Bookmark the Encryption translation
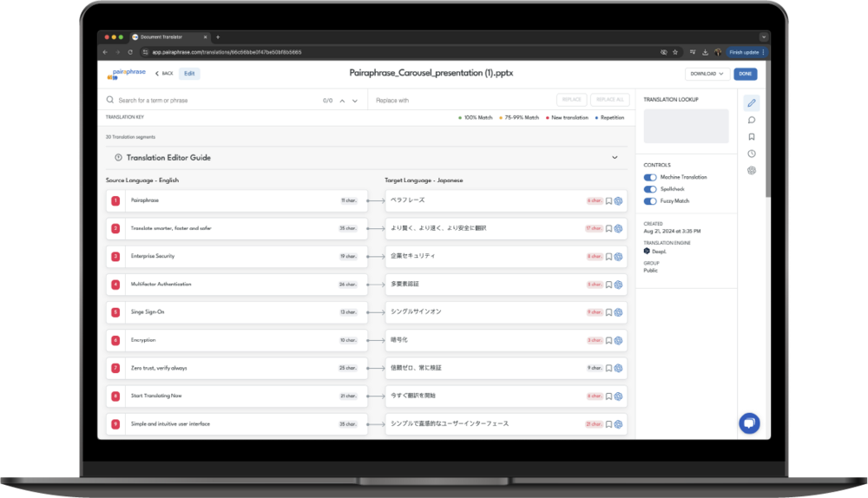Screen dimensions: 868x498 (608, 340)
